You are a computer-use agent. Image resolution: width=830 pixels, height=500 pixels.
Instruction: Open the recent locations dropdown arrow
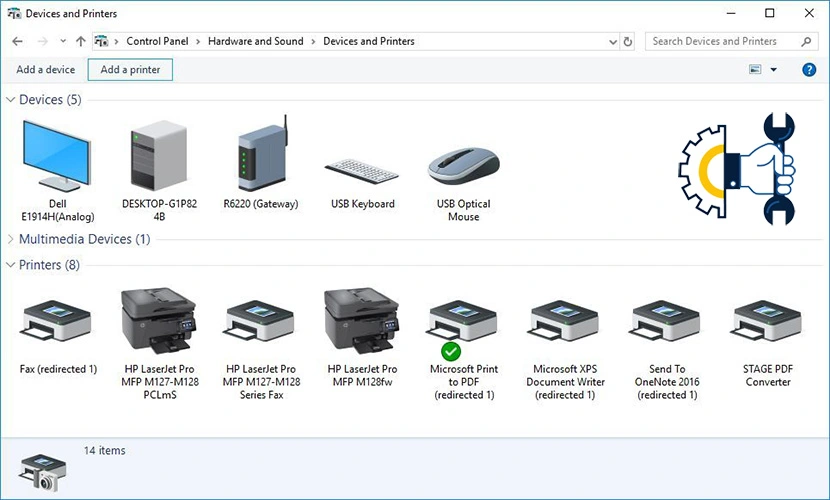(x=63, y=41)
